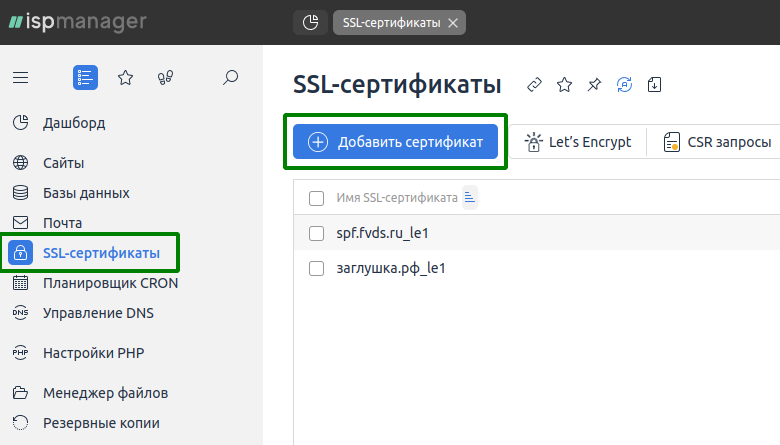Pin the SSL-сертификаты page
This screenshot has height=445, width=780.
[594, 85]
